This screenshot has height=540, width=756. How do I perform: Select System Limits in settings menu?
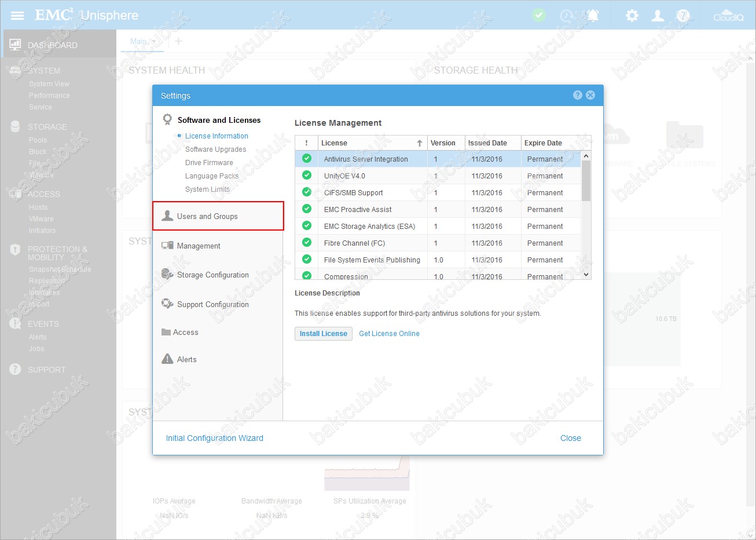(x=207, y=189)
